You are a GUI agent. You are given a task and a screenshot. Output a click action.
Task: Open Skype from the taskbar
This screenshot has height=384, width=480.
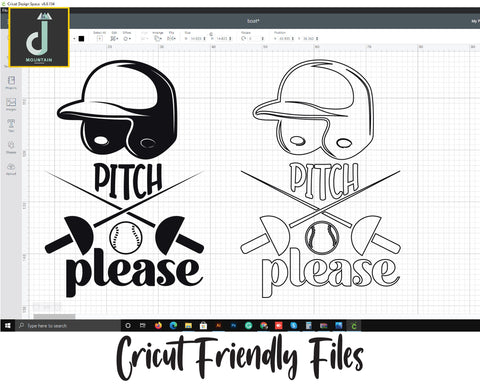(x=294, y=325)
